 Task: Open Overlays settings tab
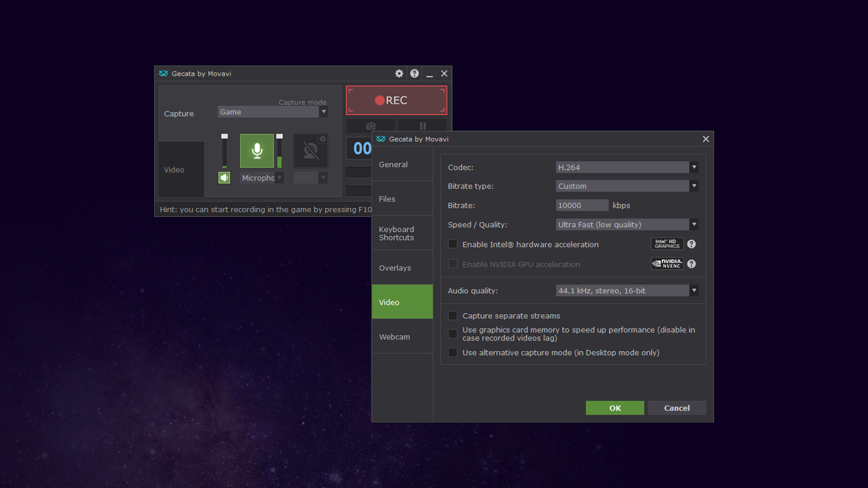point(402,268)
